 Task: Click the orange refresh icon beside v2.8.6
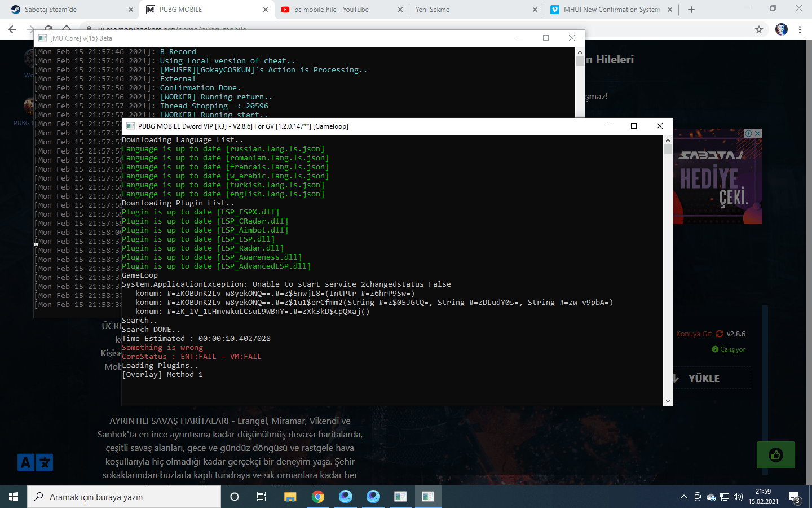pyautogui.click(x=720, y=334)
